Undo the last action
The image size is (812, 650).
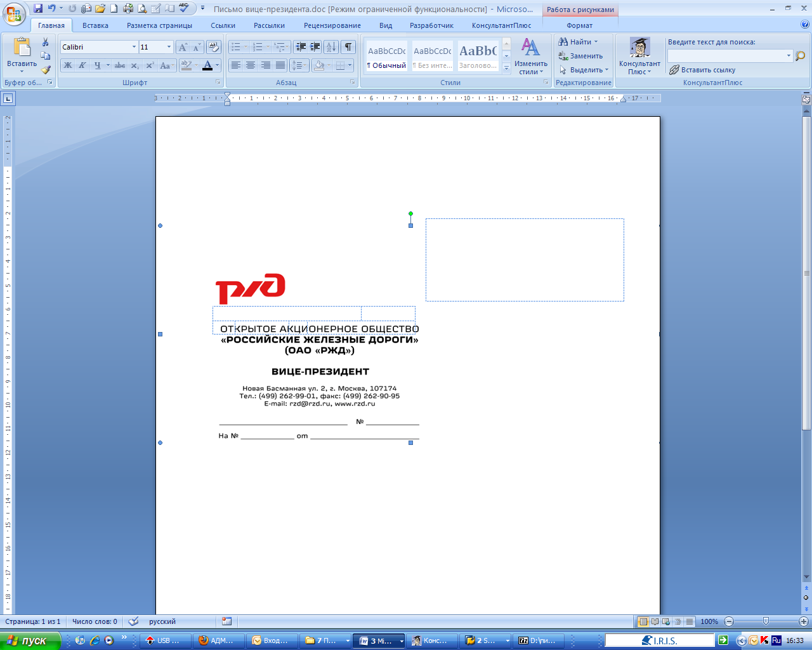(x=52, y=9)
